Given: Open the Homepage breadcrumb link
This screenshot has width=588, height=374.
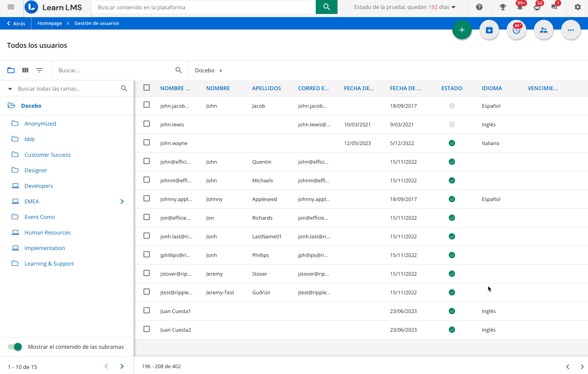Looking at the screenshot, I should pyautogui.click(x=50, y=23).
